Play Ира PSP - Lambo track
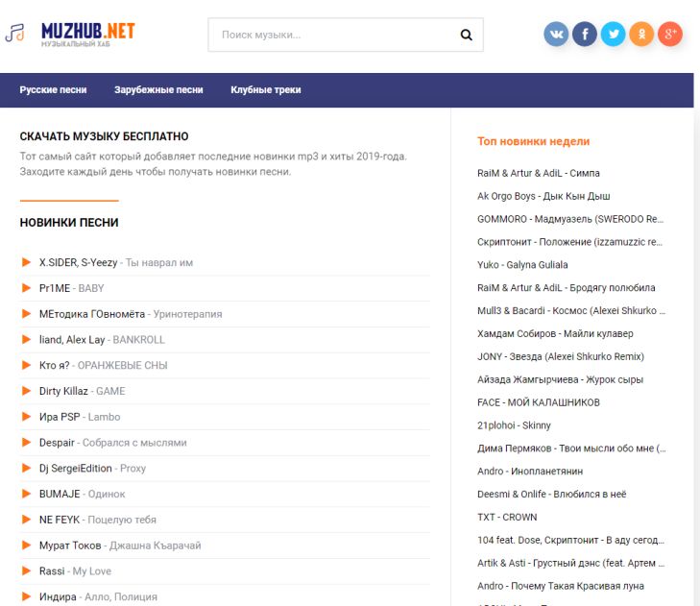Viewport: 700px width, 606px height. (x=26, y=417)
